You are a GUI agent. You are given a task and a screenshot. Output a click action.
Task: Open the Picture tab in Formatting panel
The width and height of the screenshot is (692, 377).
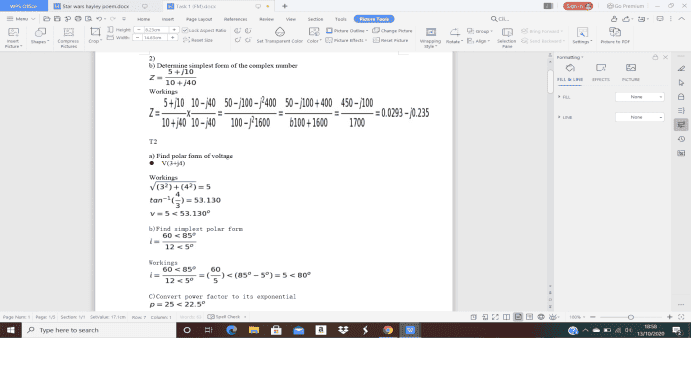[x=631, y=72]
